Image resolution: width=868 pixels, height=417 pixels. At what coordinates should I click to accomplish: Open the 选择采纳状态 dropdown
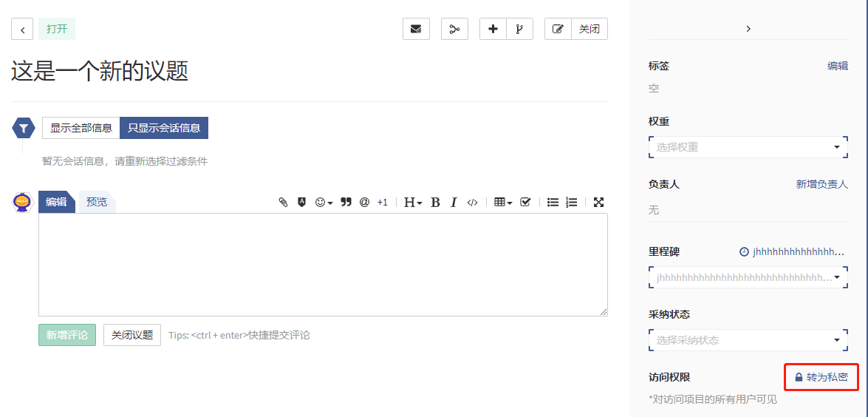click(748, 340)
